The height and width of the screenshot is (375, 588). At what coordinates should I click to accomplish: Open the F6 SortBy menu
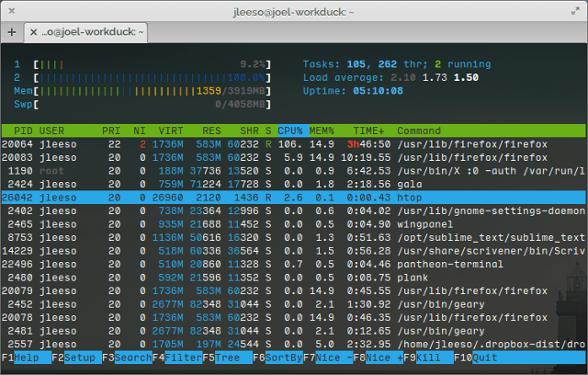(279, 358)
